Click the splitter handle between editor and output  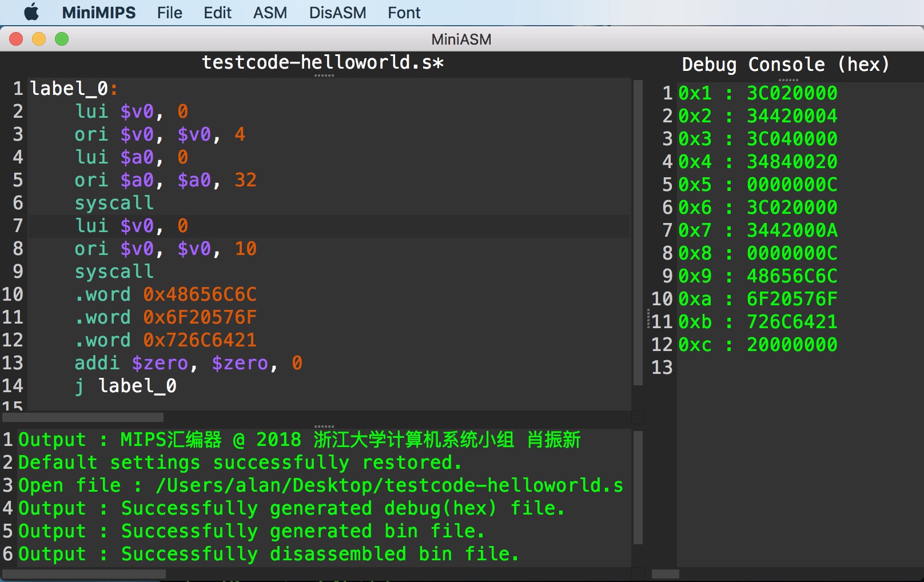click(x=324, y=426)
